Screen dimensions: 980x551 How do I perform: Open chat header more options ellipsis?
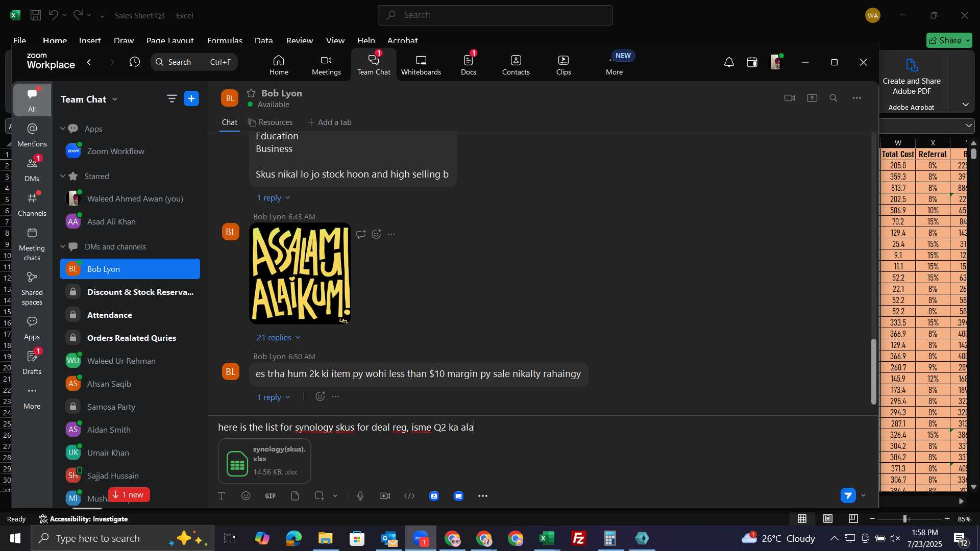(857, 98)
